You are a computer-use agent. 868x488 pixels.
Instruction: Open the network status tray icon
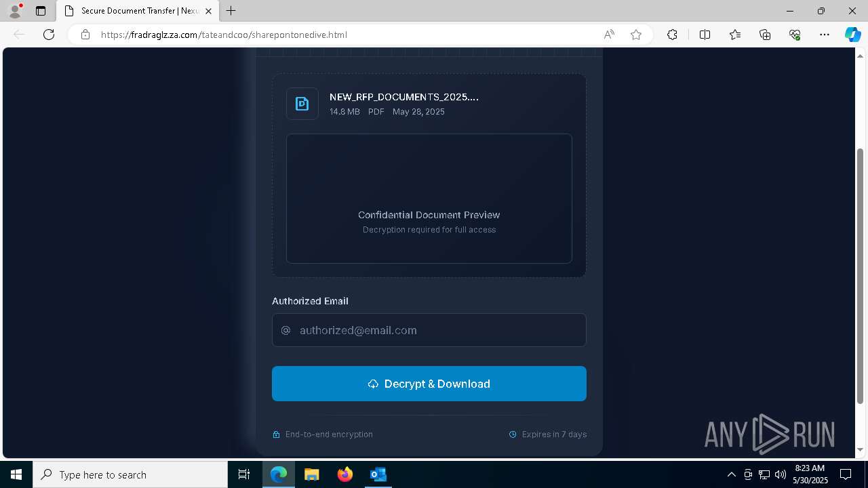click(764, 474)
